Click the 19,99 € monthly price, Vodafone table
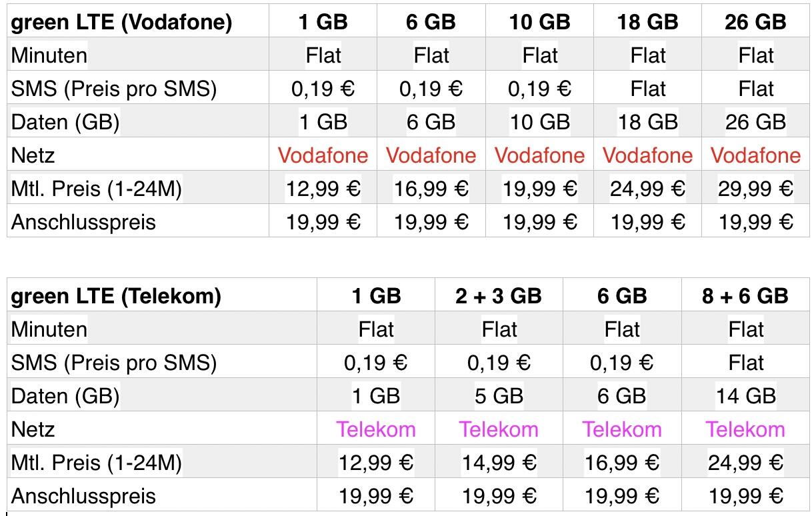Viewport: 812px width, 516px height. tap(539, 189)
